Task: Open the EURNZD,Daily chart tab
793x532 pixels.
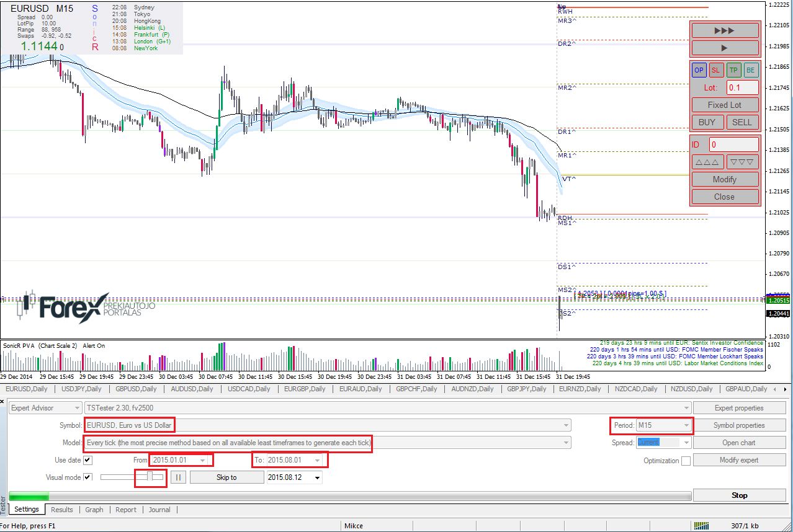Action: 580,389
